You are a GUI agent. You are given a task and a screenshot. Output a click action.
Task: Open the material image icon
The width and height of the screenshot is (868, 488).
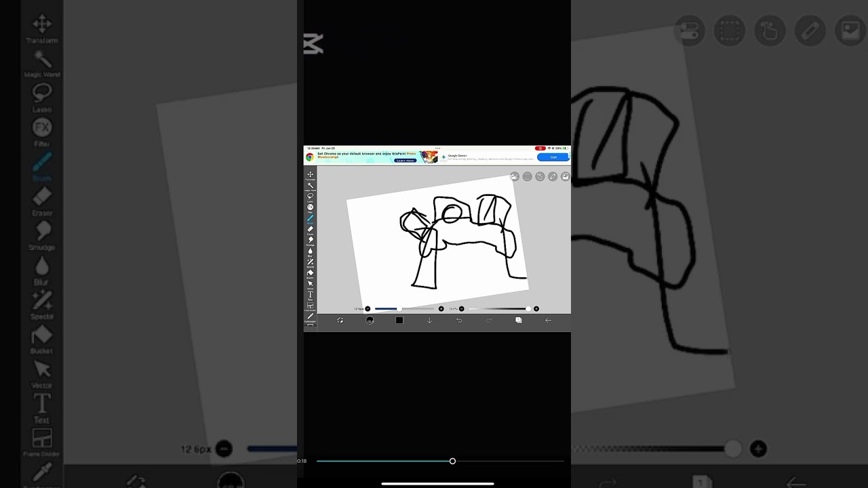(x=565, y=177)
